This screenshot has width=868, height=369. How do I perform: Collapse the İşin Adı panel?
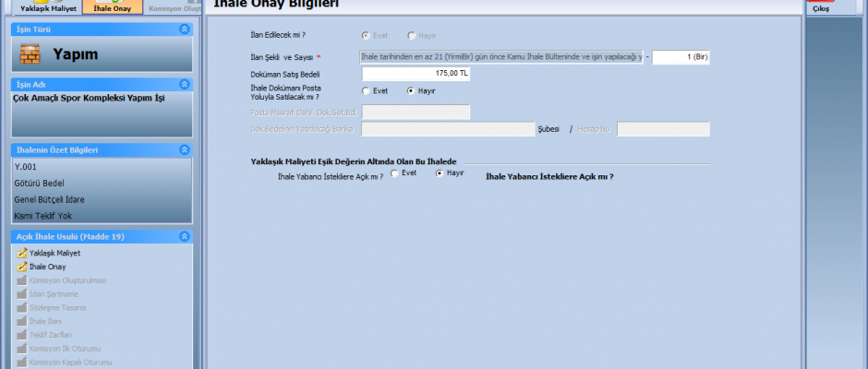point(186,85)
